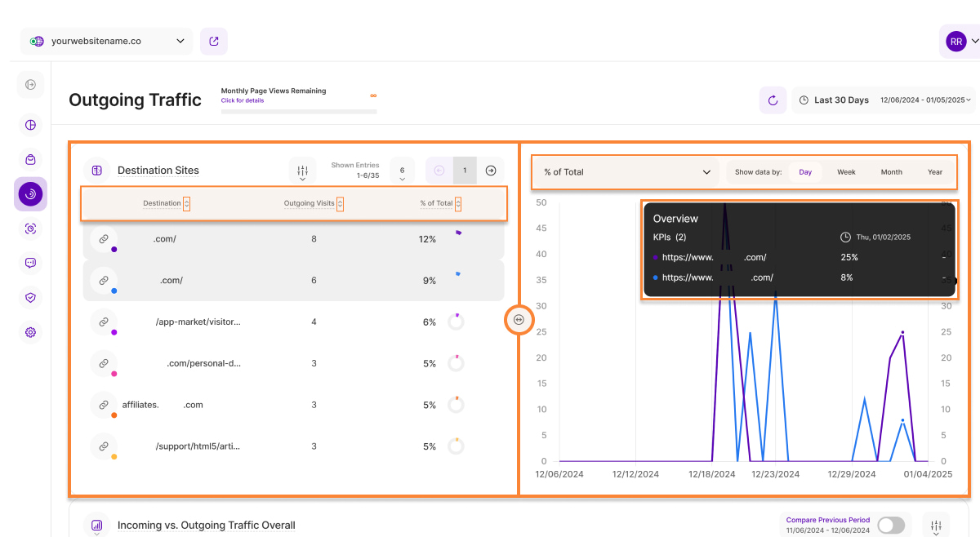
Task: Select the affiliates destination row
Action: [x=294, y=405]
